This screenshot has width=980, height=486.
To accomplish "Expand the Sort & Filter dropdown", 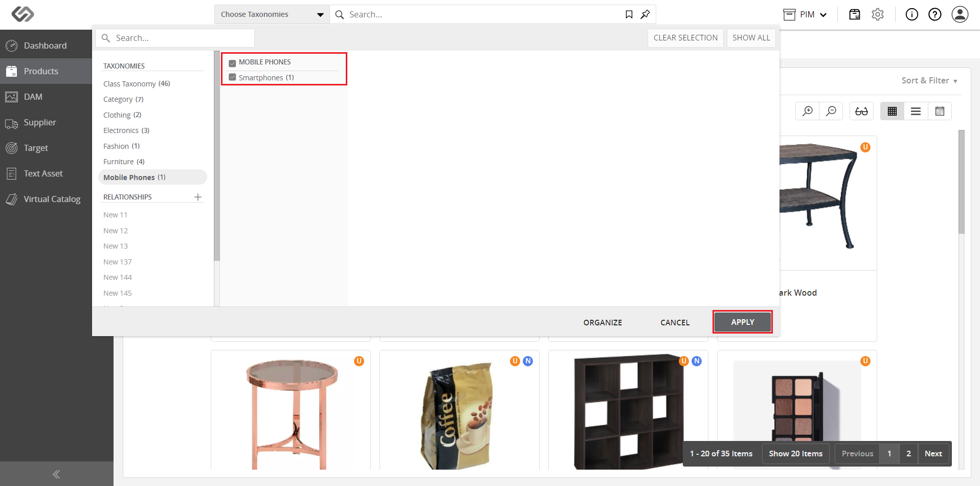I will click(929, 81).
